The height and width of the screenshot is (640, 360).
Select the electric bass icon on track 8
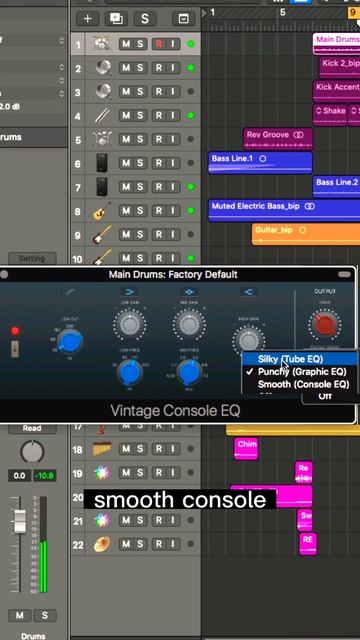coord(102,211)
